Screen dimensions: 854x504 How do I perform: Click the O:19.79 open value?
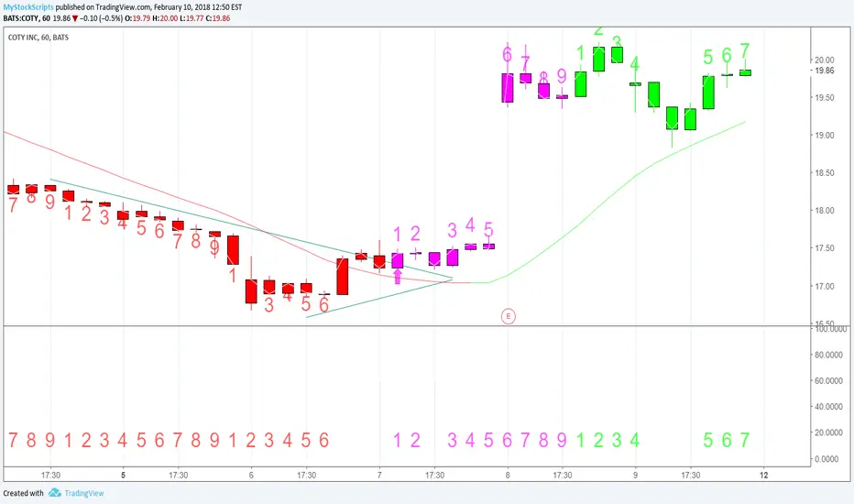coord(137,18)
